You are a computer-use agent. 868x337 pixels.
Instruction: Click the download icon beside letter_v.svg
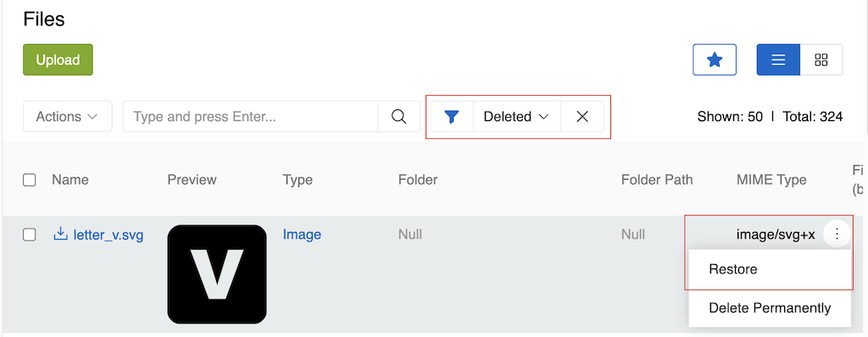click(x=60, y=235)
